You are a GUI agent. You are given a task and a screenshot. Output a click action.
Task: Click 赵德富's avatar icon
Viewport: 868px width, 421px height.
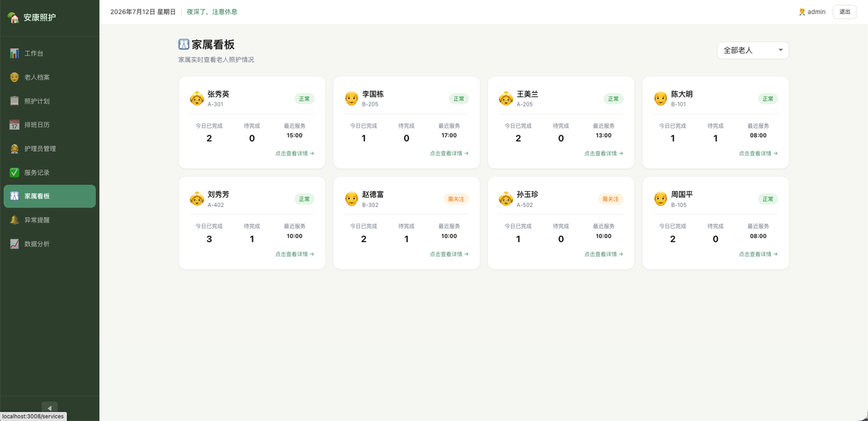pyautogui.click(x=351, y=199)
